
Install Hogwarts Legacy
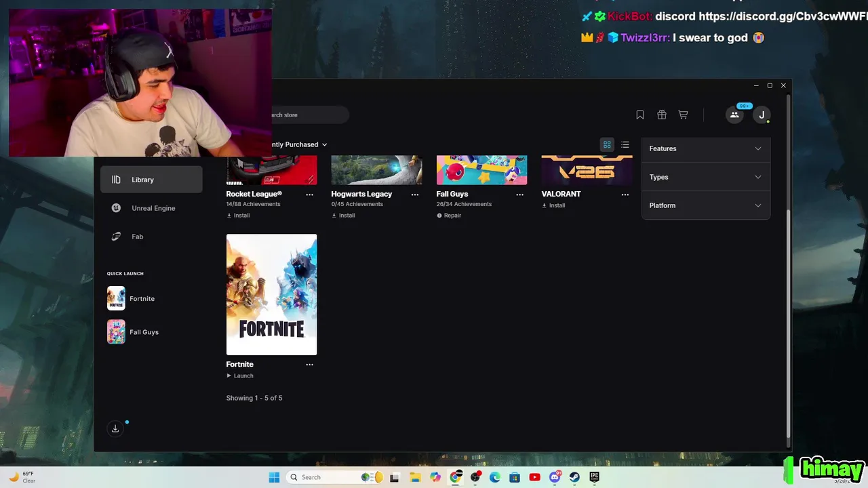[x=343, y=216]
